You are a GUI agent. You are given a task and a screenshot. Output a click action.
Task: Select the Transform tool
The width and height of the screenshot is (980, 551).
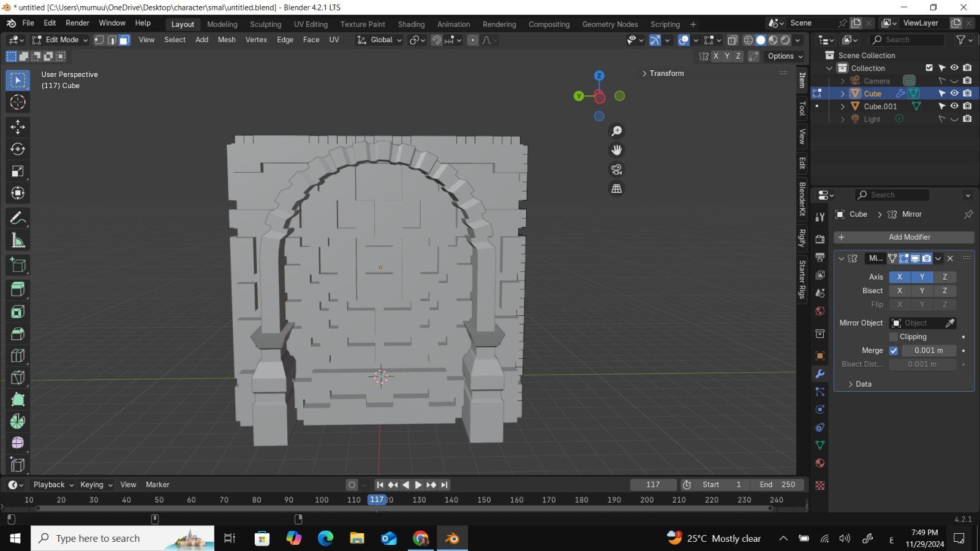[18, 193]
